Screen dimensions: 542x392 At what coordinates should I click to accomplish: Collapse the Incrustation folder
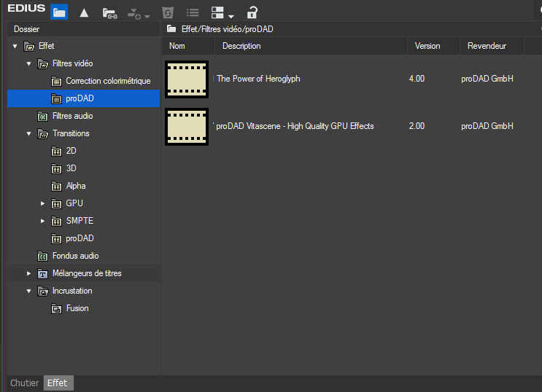tap(28, 291)
